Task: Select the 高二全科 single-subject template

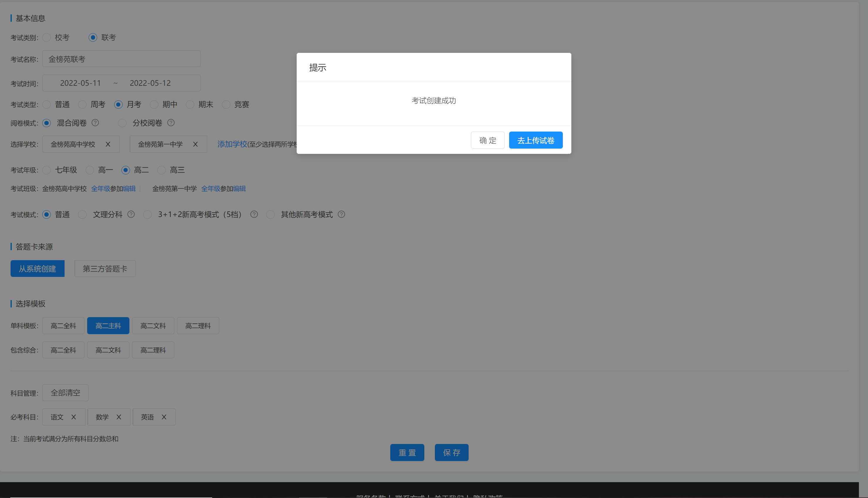Action: [63, 326]
